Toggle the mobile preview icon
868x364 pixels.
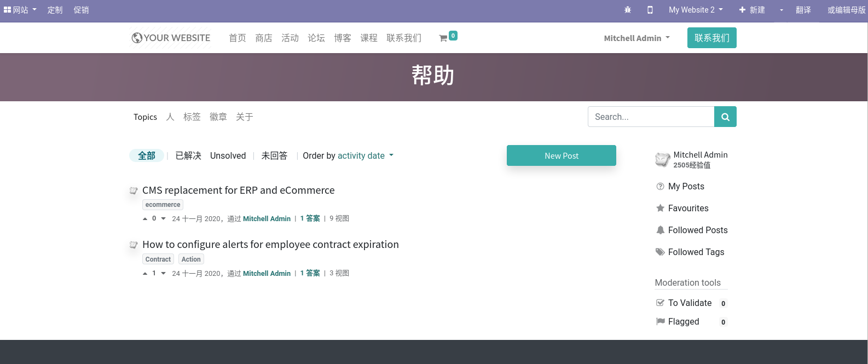[650, 10]
